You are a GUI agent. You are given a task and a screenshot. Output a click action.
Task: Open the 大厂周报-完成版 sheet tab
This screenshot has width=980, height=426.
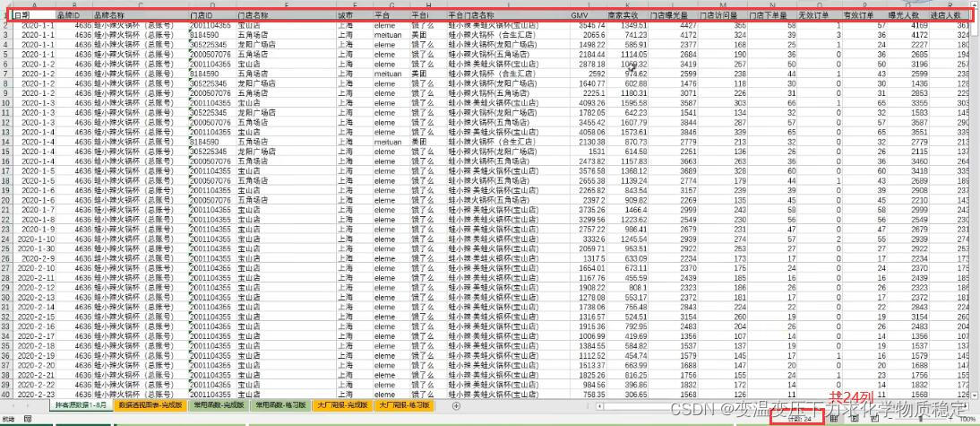click(342, 405)
